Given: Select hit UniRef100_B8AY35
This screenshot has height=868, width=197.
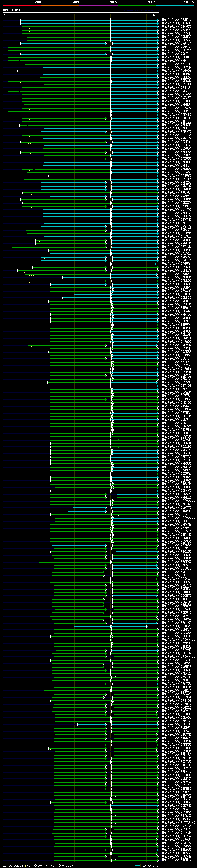Looking at the screenshot, I should click(x=177, y=416).
